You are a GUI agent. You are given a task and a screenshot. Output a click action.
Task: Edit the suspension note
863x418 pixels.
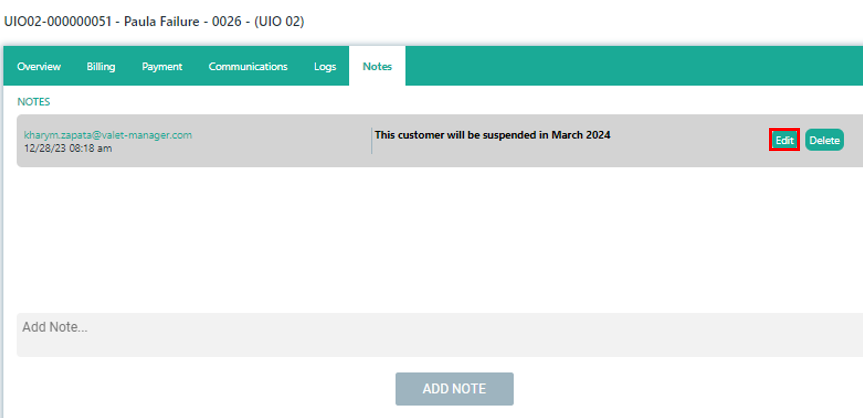tap(785, 141)
